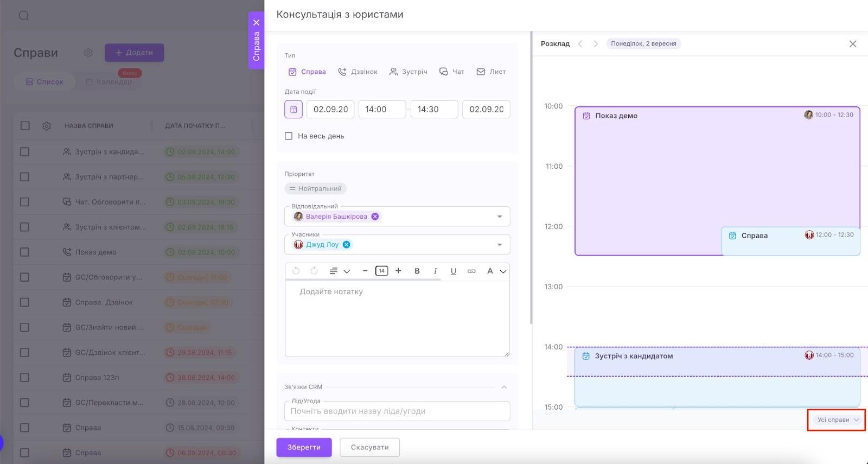Select the Чат event type
The width and height of the screenshot is (868, 464).
451,72
